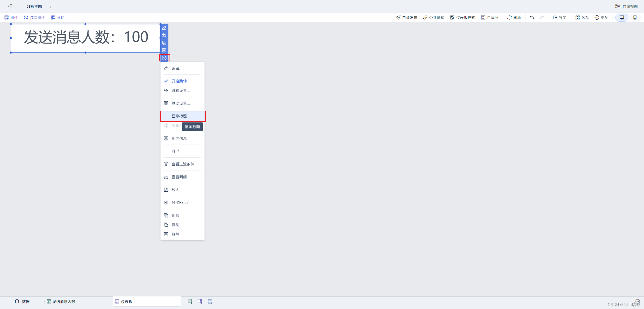Choose 放大 to enlarge component
Viewport: 644px width, 309px height.
(182, 190)
